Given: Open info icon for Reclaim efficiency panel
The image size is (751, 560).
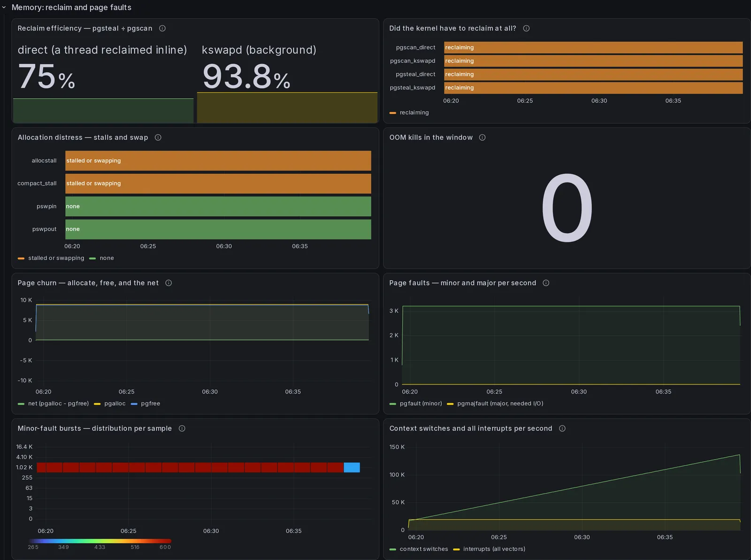Looking at the screenshot, I should 162,28.
